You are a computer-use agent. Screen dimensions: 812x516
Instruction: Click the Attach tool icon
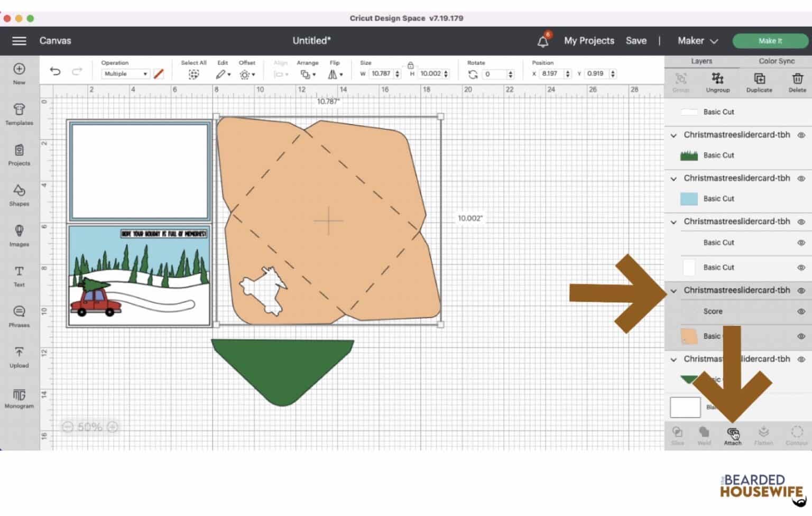(733, 435)
